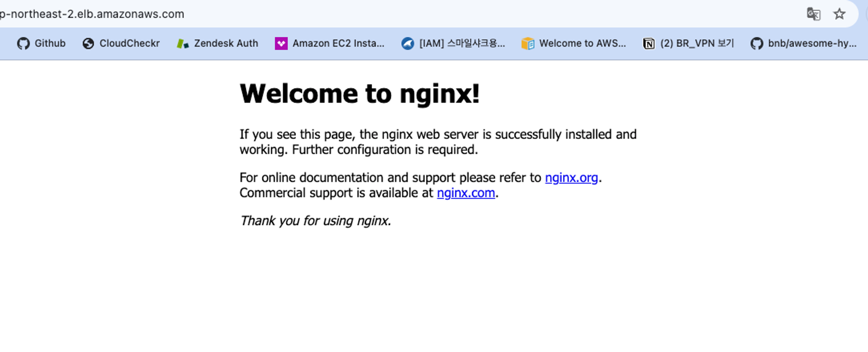Click the purple Amazon EC2 Insta... bookmark icon

click(281, 44)
